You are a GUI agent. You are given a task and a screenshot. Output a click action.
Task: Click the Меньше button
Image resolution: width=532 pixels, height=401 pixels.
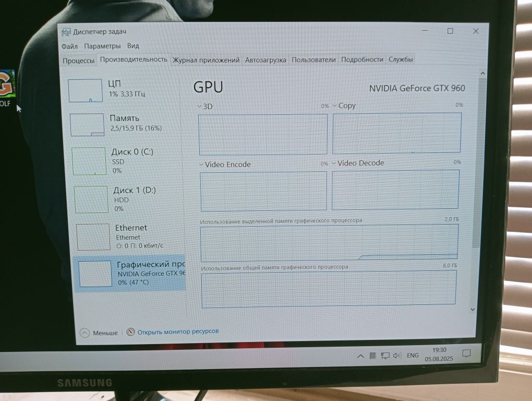coord(99,333)
